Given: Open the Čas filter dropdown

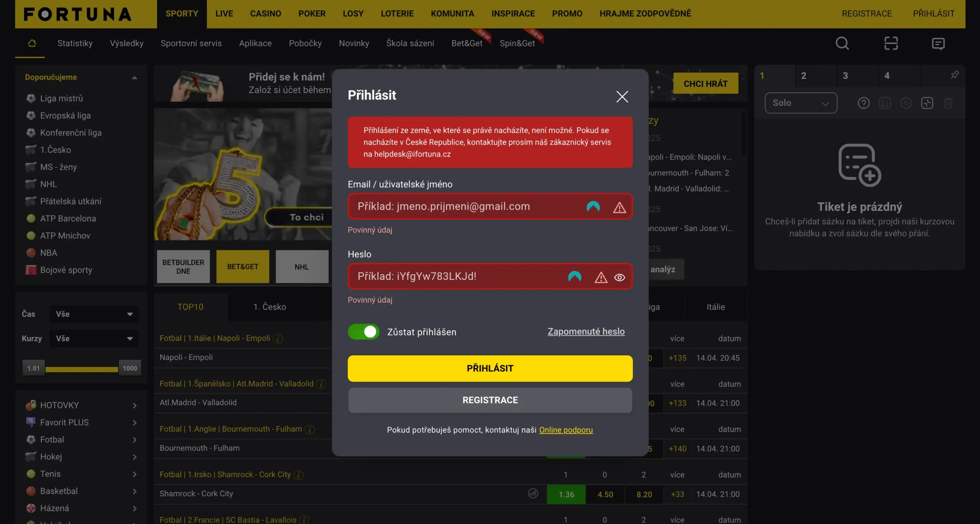Looking at the screenshot, I should point(94,314).
